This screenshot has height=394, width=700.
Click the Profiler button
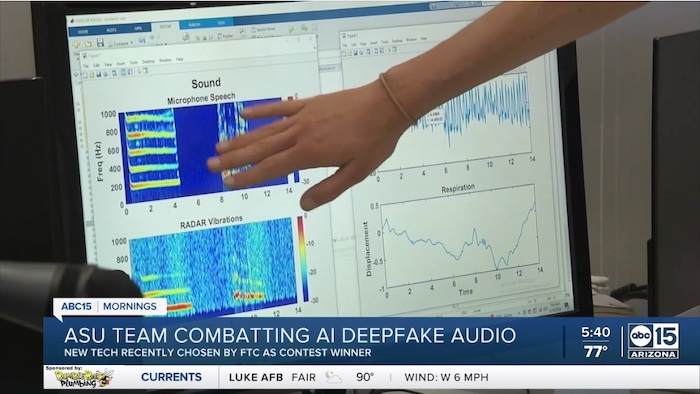coord(226,36)
